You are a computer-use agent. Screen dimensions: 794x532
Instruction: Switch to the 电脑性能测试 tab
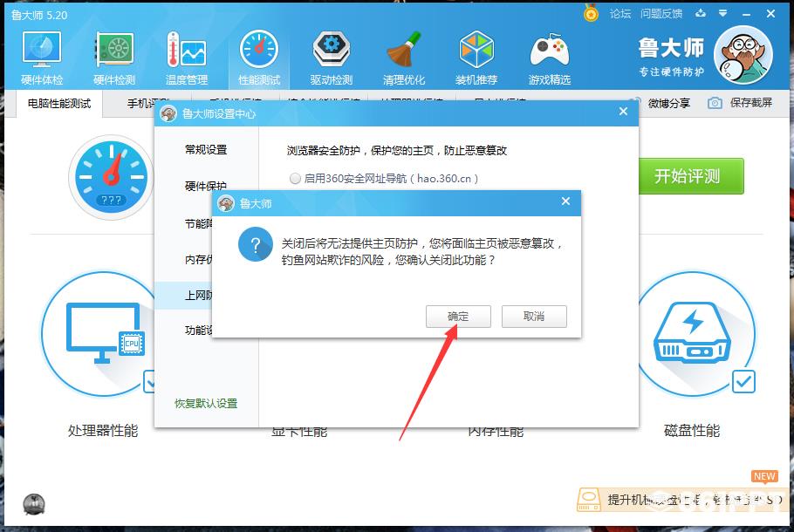(x=59, y=103)
